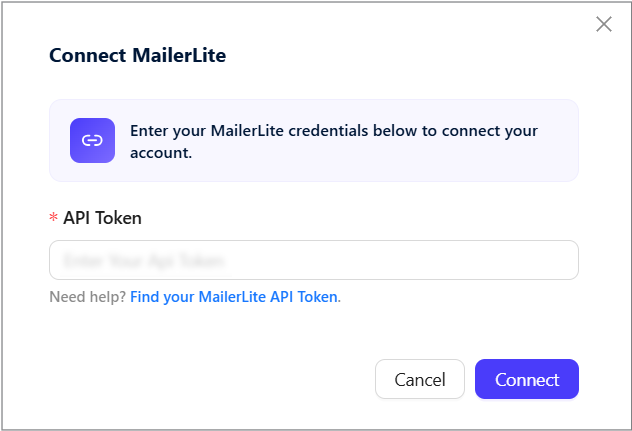Screen dimensions: 632x431
Task: Click the link icon in info banner
Action: pyautogui.click(x=92, y=140)
